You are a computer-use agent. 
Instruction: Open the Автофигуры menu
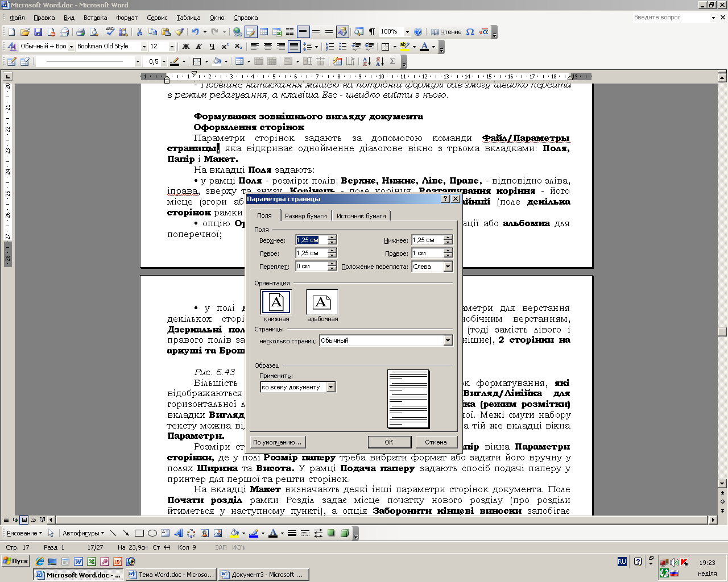(83, 533)
